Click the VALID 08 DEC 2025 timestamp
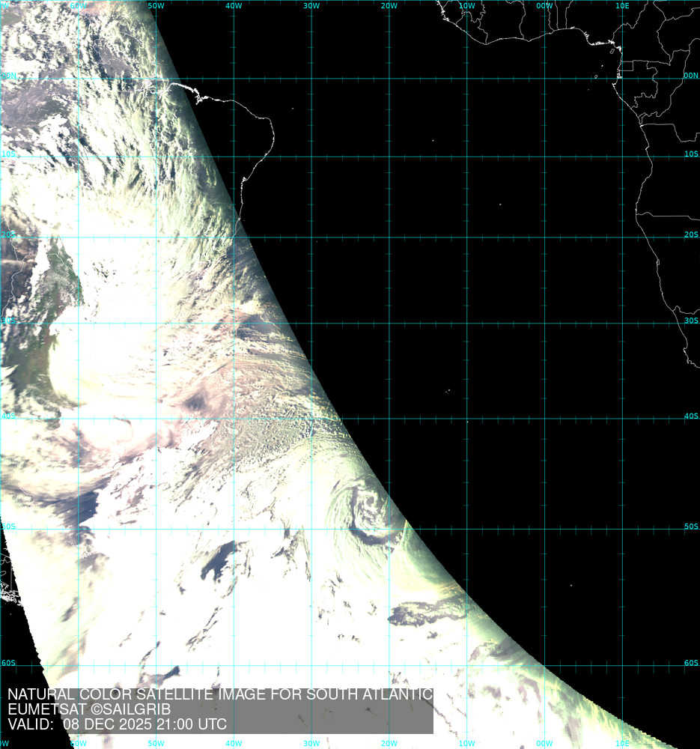 pos(117,724)
